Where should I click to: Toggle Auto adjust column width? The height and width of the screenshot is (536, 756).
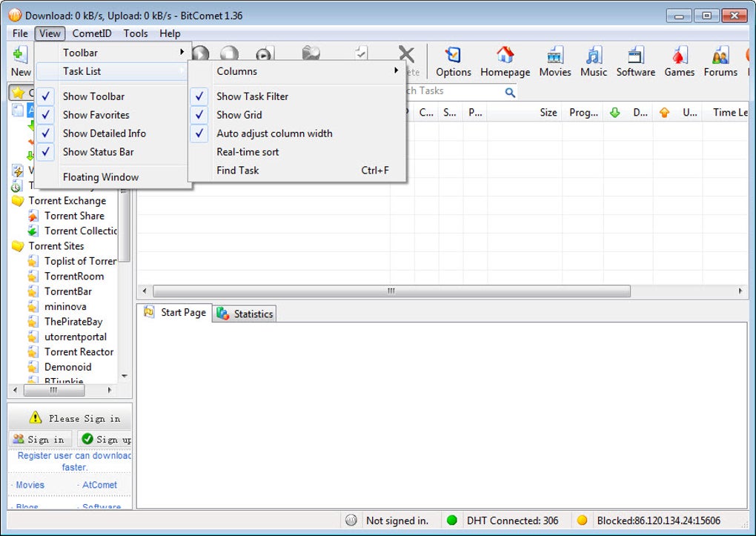[x=296, y=133]
